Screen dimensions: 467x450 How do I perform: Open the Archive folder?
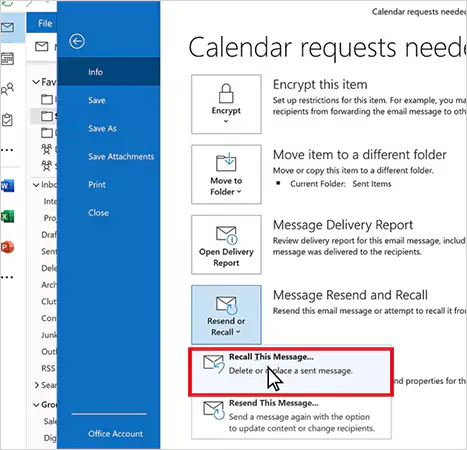click(x=49, y=285)
